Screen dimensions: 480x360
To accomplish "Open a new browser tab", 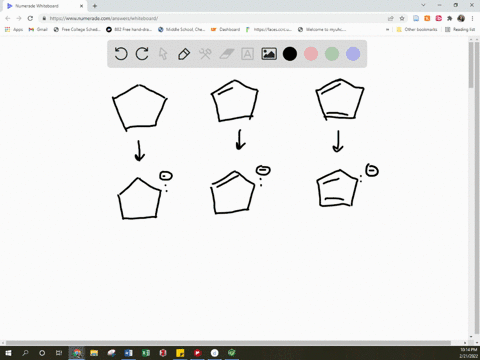I will 95,6.
